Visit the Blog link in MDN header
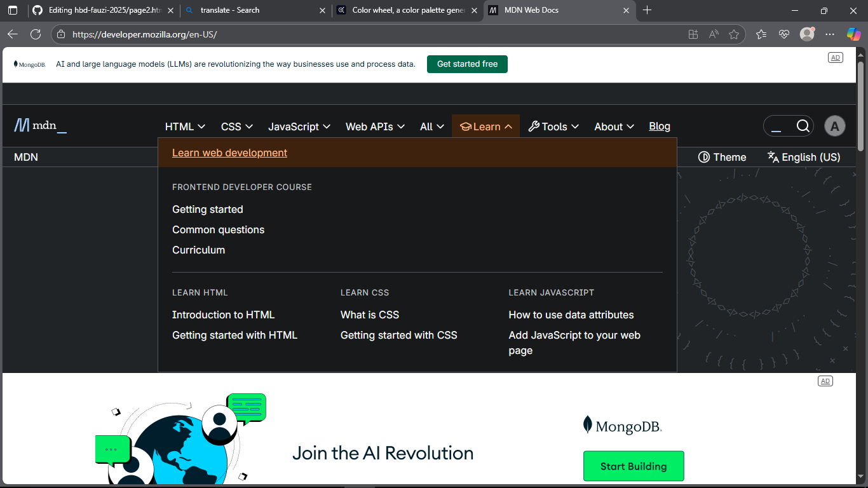The width and height of the screenshot is (868, 488). point(660,126)
